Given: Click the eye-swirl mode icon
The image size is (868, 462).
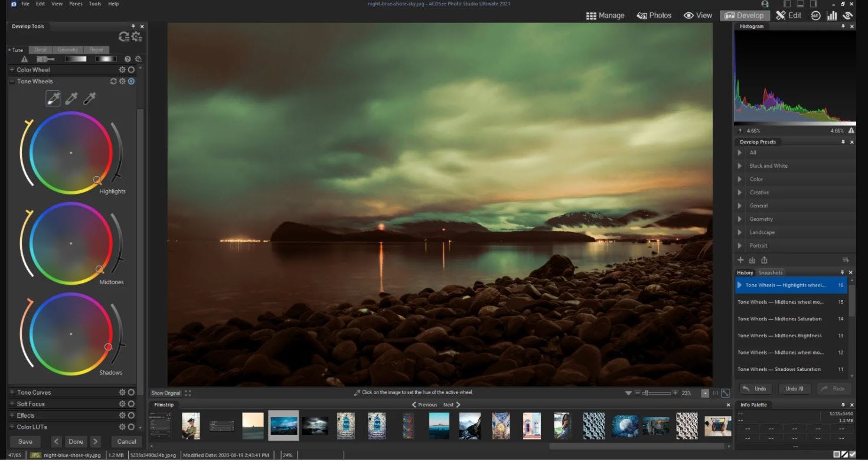Looking at the screenshot, I should click(849, 15).
